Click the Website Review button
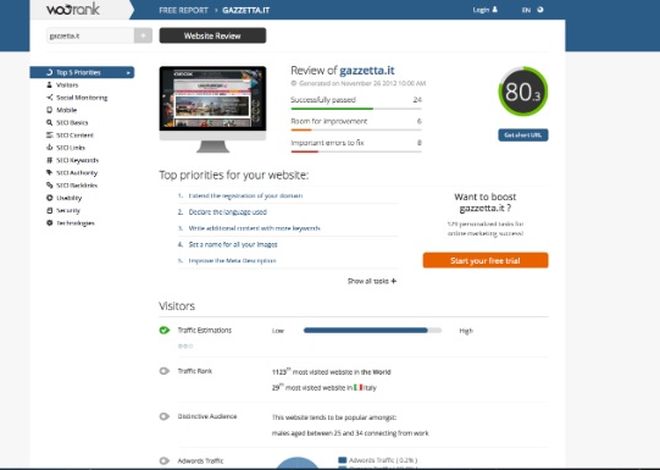Viewport: 660px width, 470px height. pyautogui.click(x=213, y=36)
